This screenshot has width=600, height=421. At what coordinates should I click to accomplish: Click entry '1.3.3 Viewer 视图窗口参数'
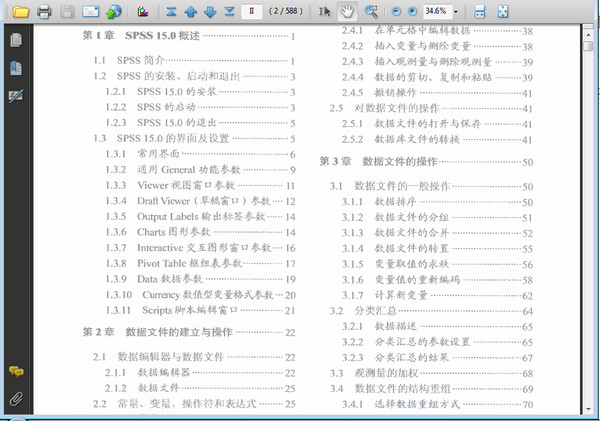click(x=170, y=185)
